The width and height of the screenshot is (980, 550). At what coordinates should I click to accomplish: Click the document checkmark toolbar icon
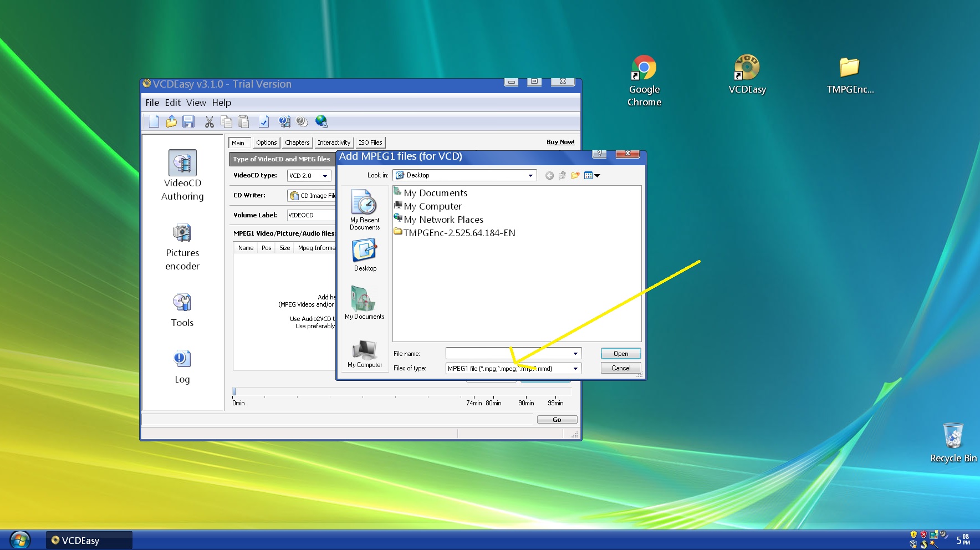click(264, 121)
